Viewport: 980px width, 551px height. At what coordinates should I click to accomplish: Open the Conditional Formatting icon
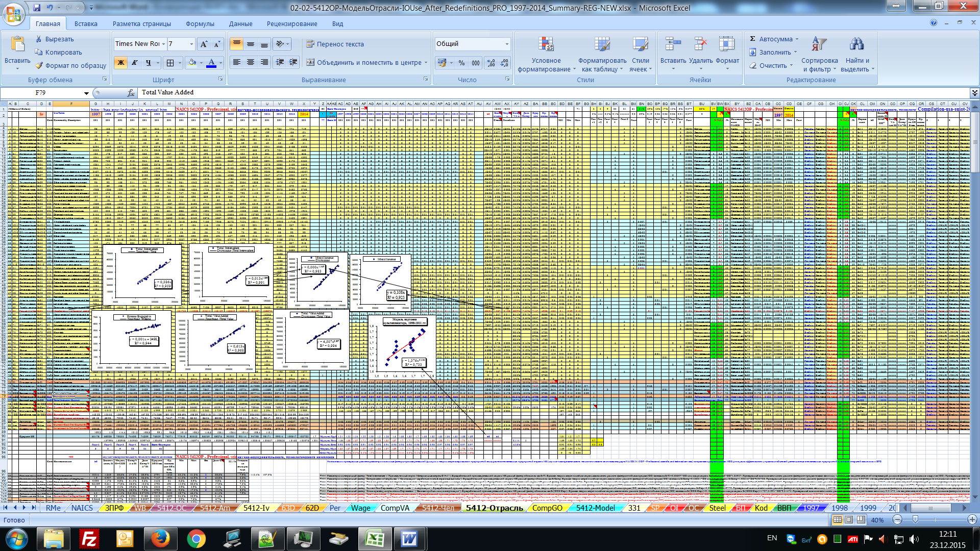(546, 45)
